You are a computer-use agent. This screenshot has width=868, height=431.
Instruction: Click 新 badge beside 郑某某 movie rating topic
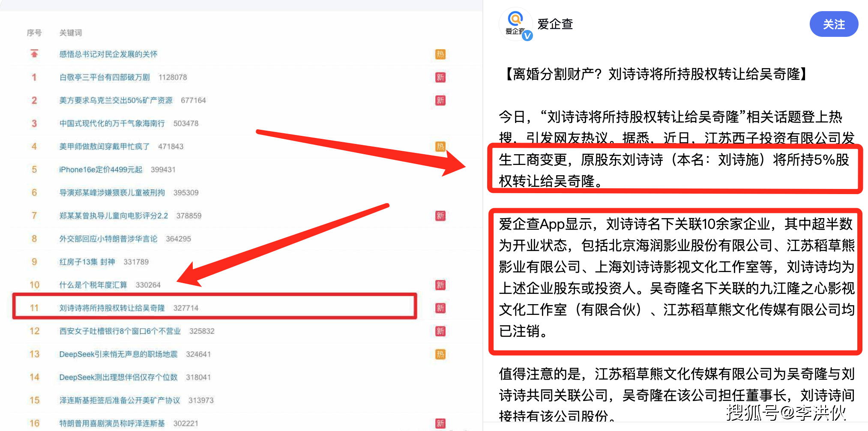(440, 215)
